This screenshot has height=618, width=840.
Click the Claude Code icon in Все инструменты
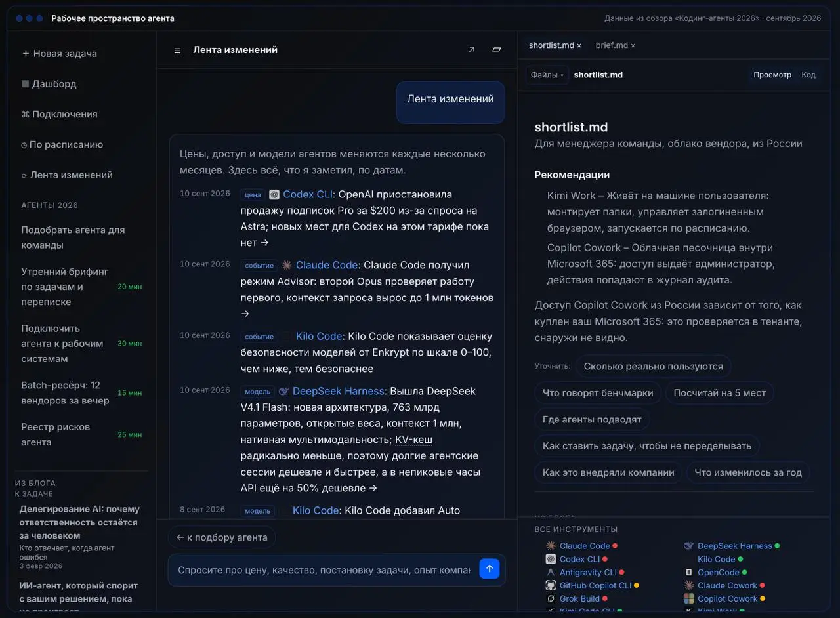pos(551,546)
